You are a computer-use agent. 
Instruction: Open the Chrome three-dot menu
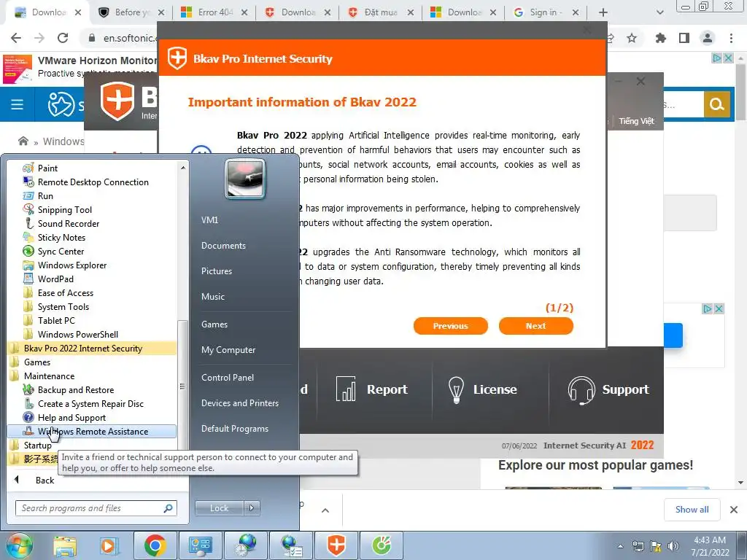click(731, 38)
